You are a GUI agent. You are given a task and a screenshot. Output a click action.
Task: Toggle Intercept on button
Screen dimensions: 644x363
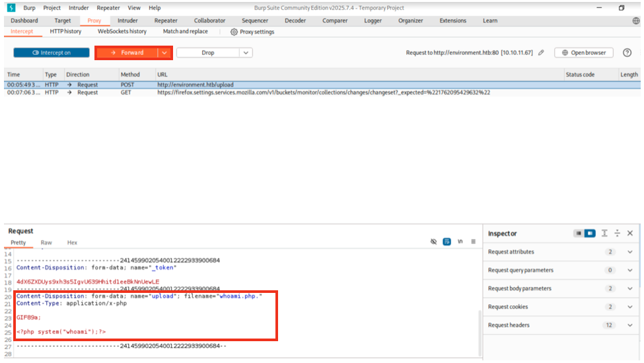pos(52,53)
